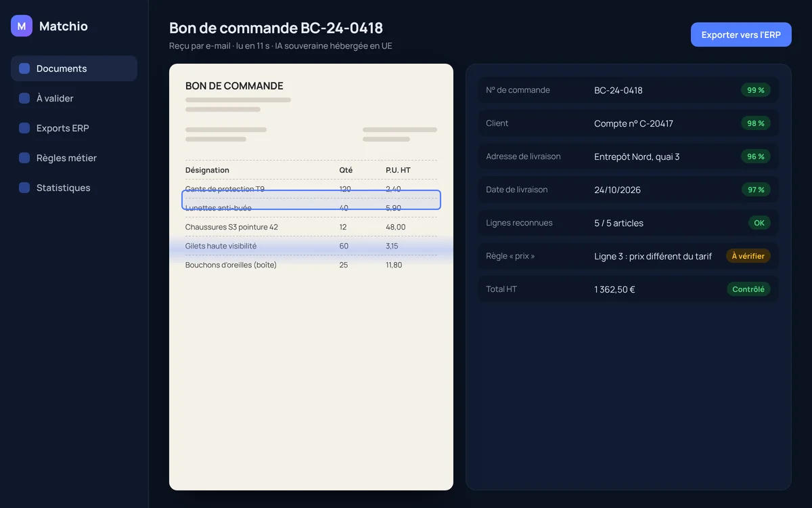The width and height of the screenshot is (812, 508).
Task: Click the "Reçu par e-mail" subtitle line
Action: tap(281, 46)
